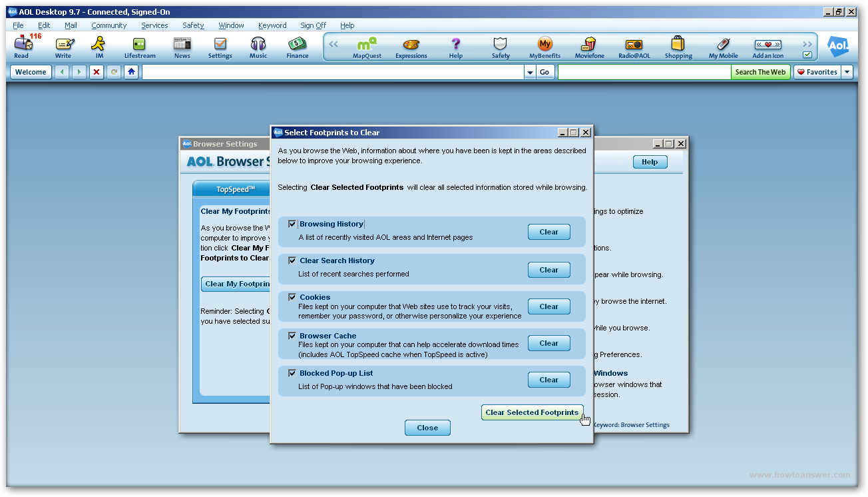Click the Add an Icon button
The image size is (868, 497).
click(768, 47)
